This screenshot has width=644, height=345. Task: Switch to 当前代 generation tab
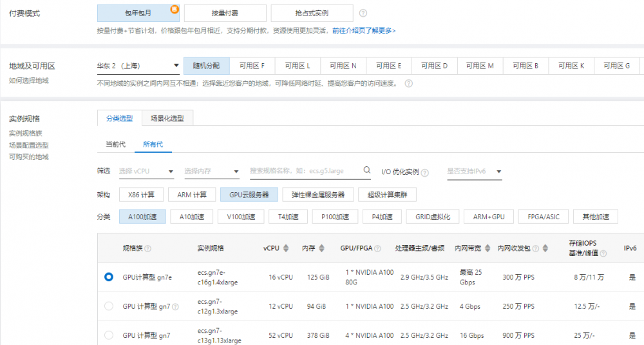pyautogui.click(x=116, y=144)
